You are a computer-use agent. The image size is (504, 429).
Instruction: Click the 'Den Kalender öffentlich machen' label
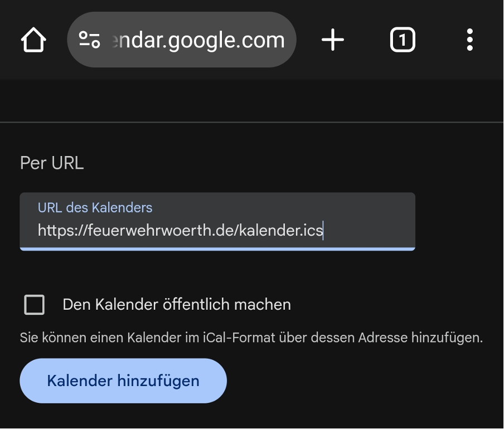tap(177, 304)
